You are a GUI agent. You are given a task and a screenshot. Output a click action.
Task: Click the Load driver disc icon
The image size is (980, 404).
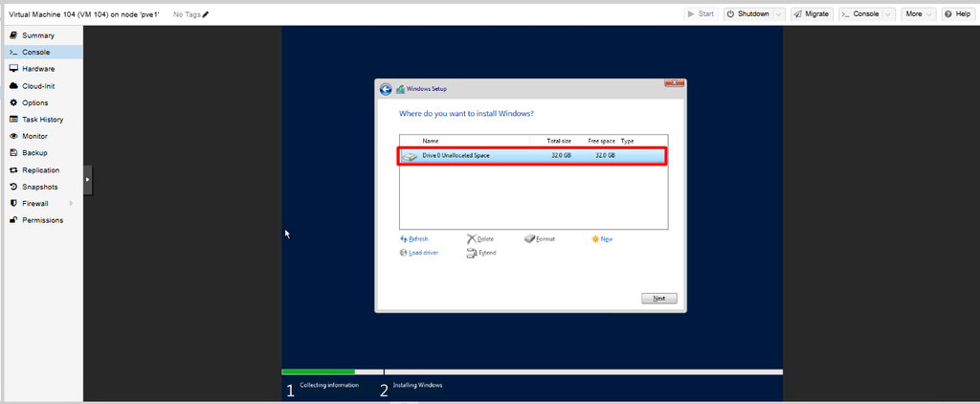pos(404,253)
